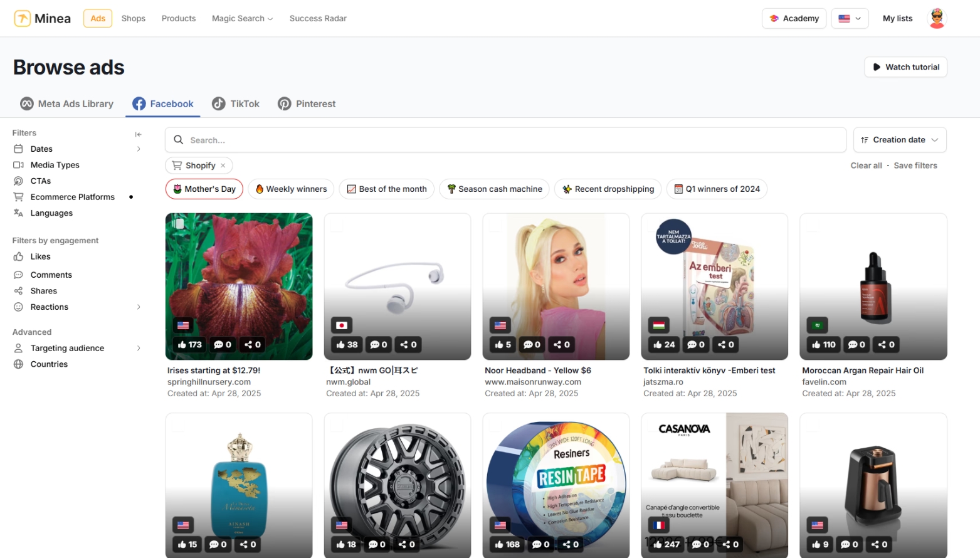Viewport: 980px width, 558px height.
Task: Open the Creation date sort dropdown
Action: click(899, 140)
